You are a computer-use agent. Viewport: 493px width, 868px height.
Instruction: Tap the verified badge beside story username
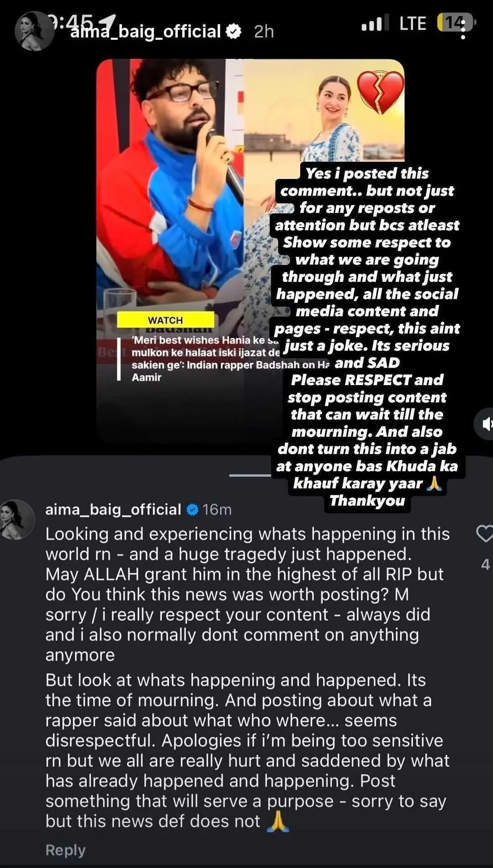coord(234,31)
